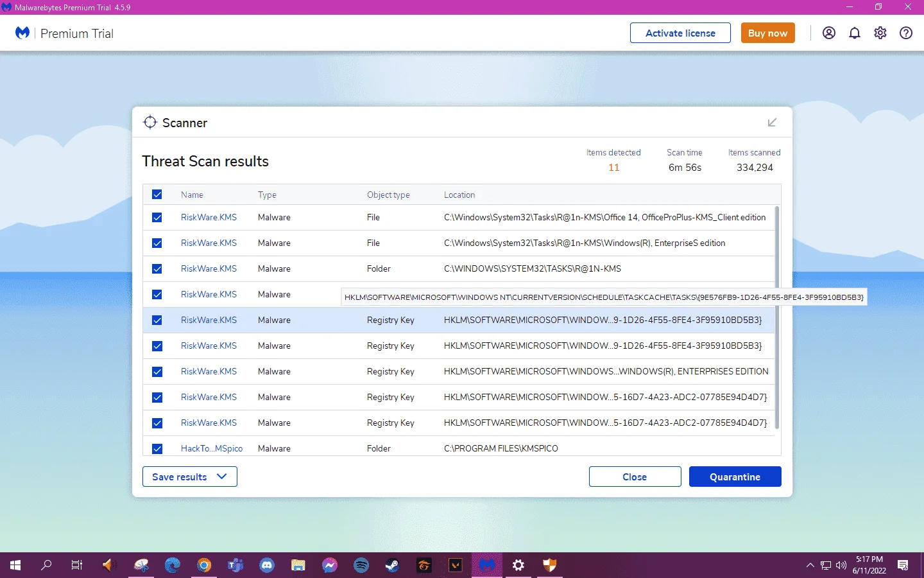Click the Threat Scan results heading
924x578 pixels.
205,161
